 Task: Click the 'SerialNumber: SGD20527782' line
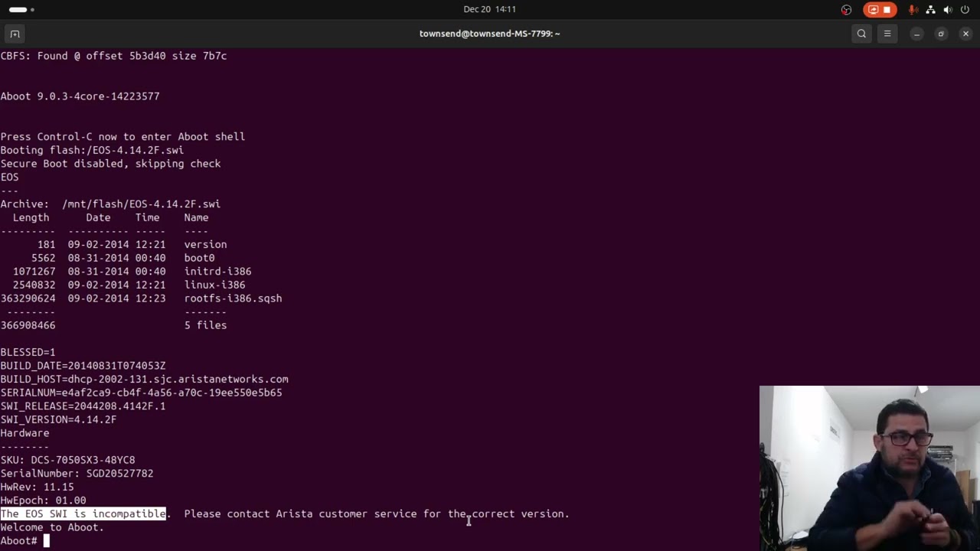click(x=77, y=474)
